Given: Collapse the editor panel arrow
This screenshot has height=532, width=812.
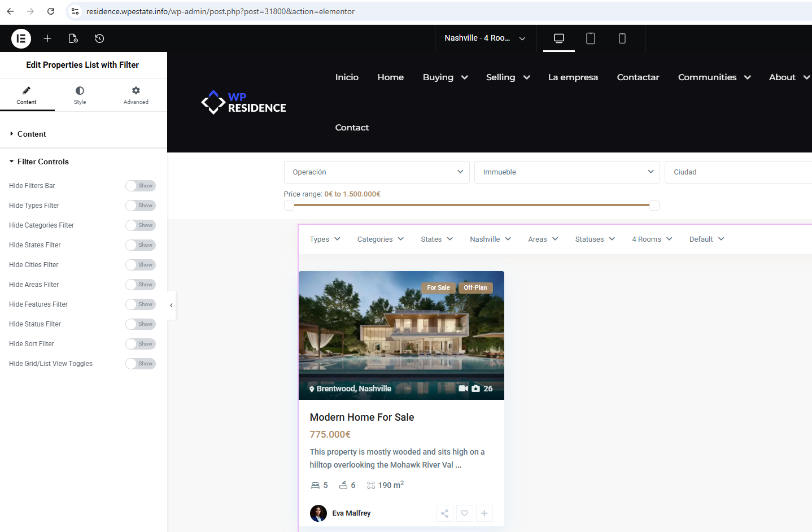Looking at the screenshot, I should 172,306.
